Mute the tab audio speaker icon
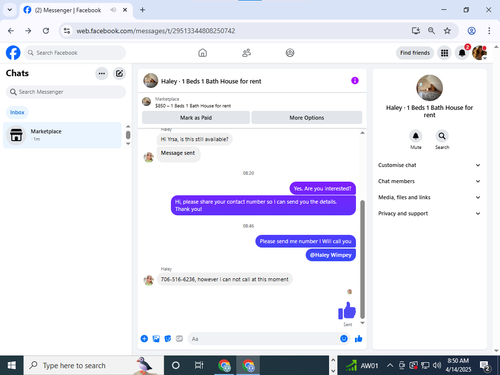 click(x=113, y=10)
